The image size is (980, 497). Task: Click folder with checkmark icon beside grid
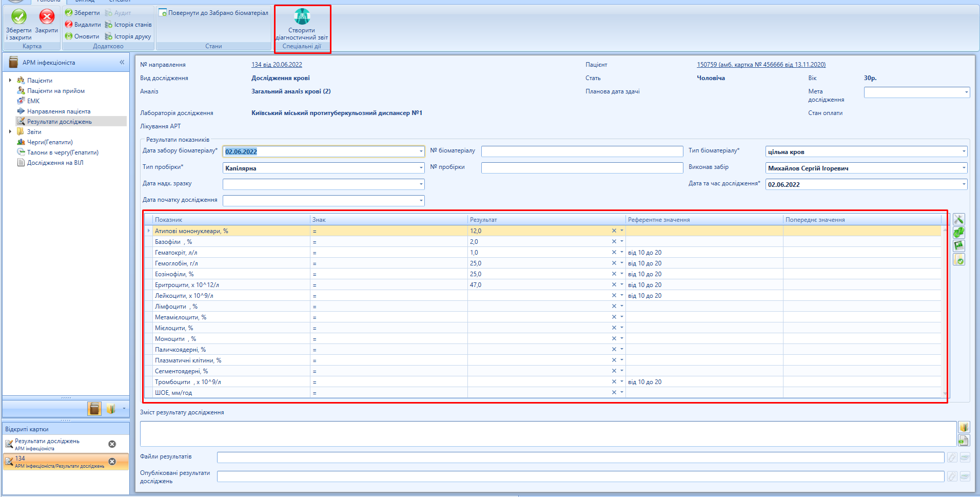click(958, 259)
